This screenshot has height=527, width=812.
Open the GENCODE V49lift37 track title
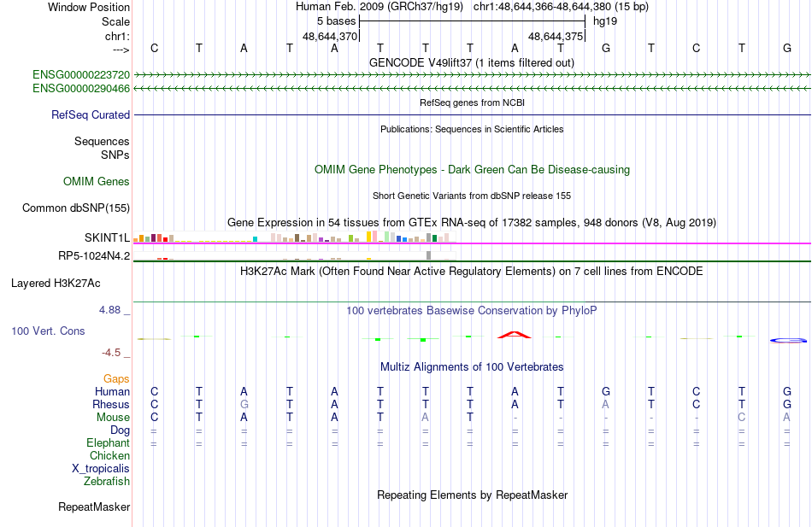[x=472, y=62]
